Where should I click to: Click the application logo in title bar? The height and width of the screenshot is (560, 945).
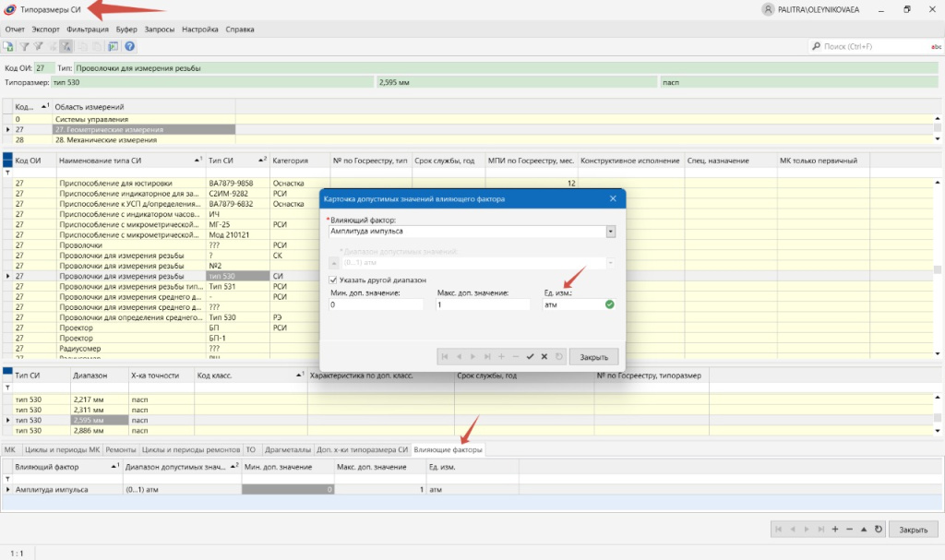click(x=9, y=9)
